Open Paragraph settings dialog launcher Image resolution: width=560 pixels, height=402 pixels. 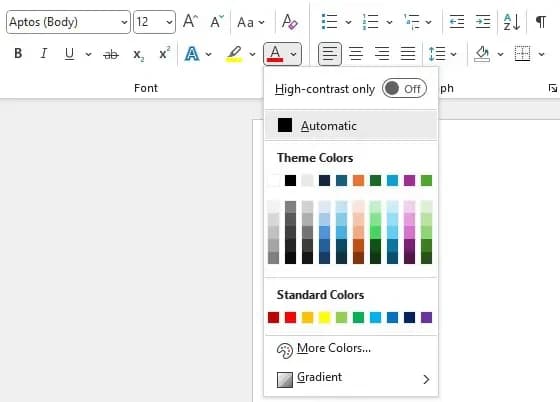coord(552,88)
